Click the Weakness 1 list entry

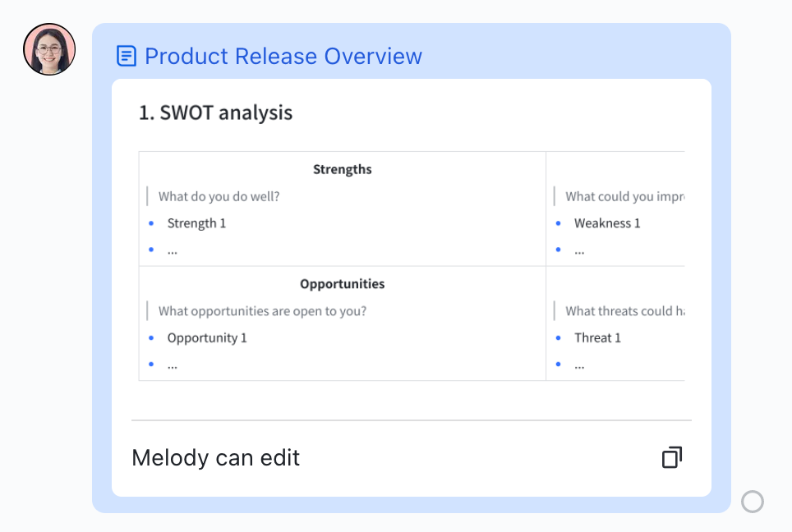pos(607,223)
